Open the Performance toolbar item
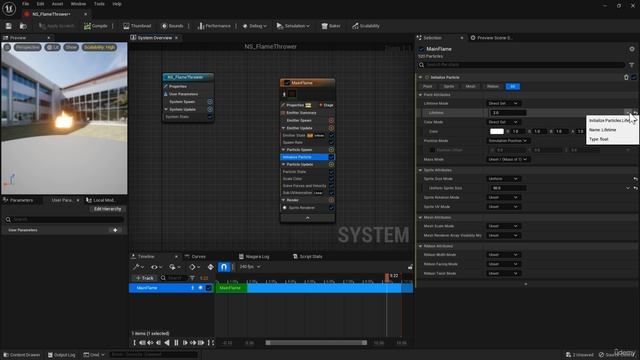The height and width of the screenshot is (360, 640). click(214, 26)
